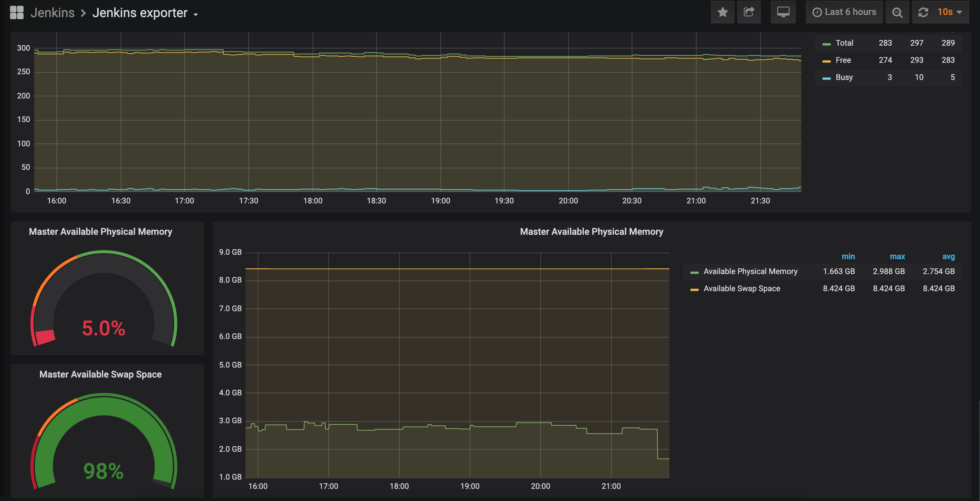Toggle the Free series in legend

pyautogui.click(x=843, y=60)
